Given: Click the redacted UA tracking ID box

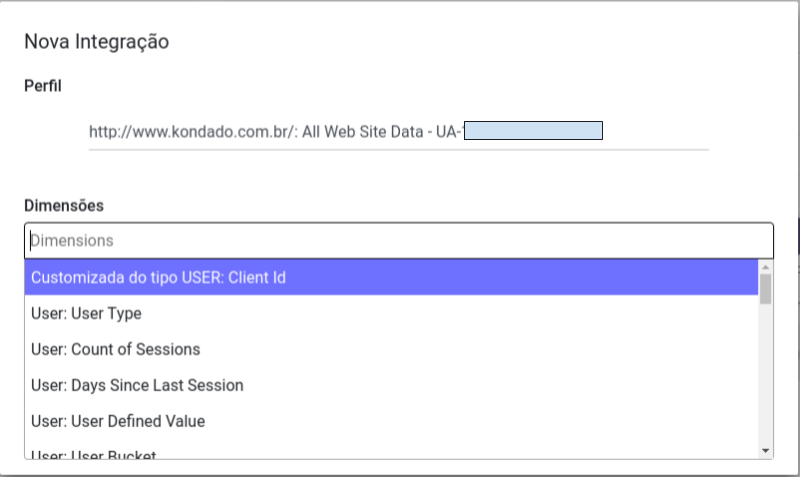Looking at the screenshot, I should pos(533,131).
